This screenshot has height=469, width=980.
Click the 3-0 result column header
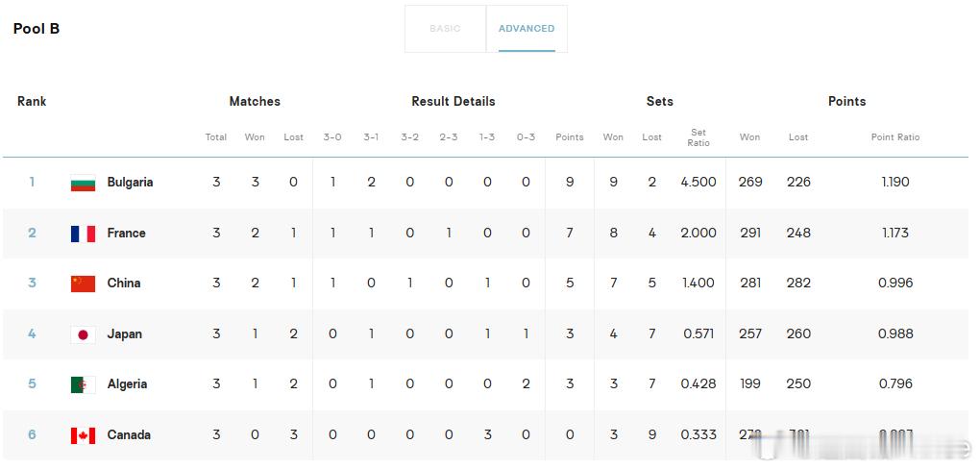[332, 136]
